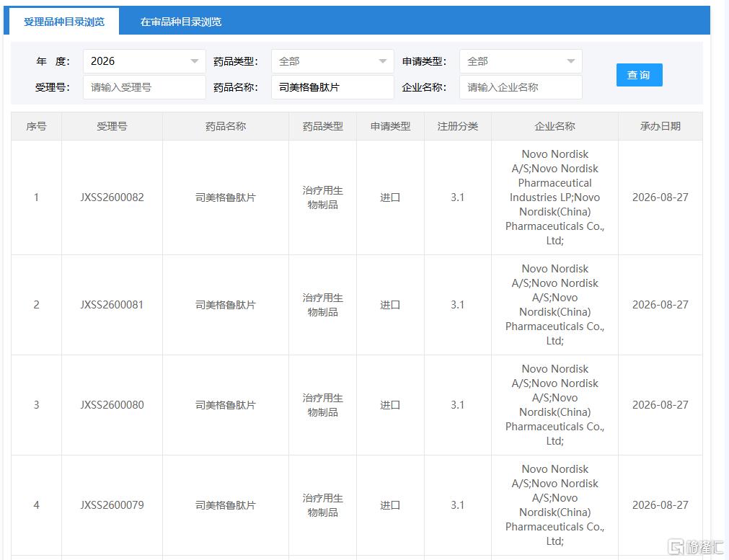Click company cell mentioning Pharmaceutical Industries LP
This screenshot has height=560, width=729.
(x=555, y=197)
